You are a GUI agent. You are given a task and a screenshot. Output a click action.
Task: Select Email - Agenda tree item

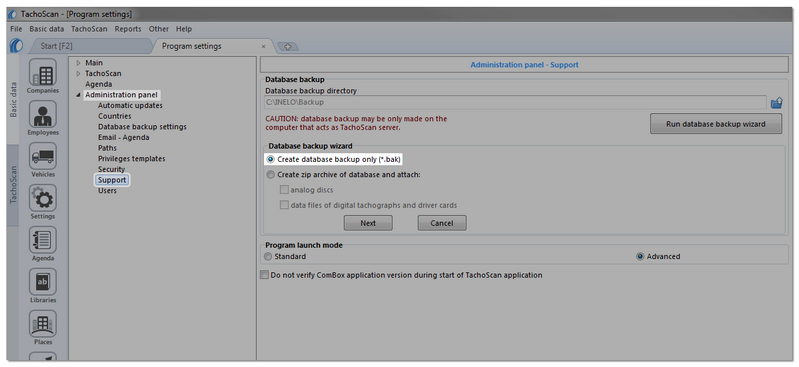click(124, 138)
